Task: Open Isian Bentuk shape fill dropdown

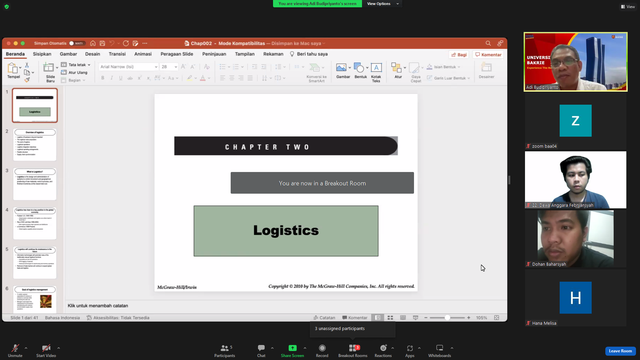Action: [x=443, y=67]
